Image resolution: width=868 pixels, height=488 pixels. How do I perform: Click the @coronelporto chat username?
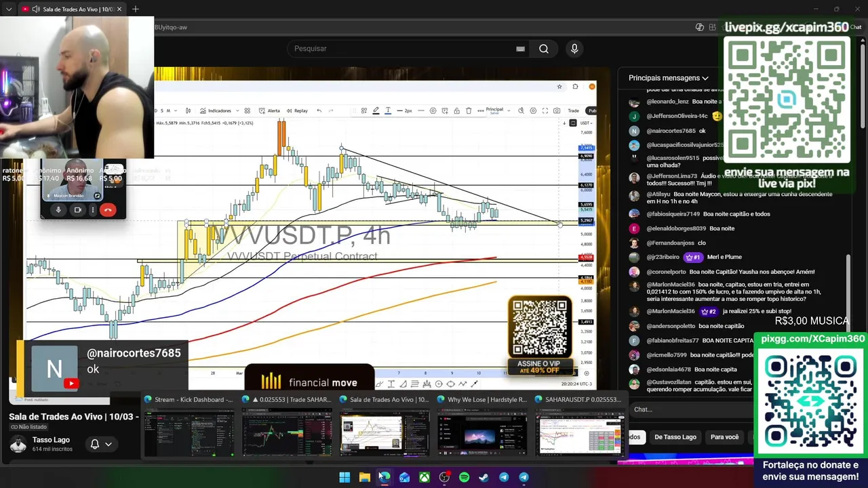click(665, 272)
